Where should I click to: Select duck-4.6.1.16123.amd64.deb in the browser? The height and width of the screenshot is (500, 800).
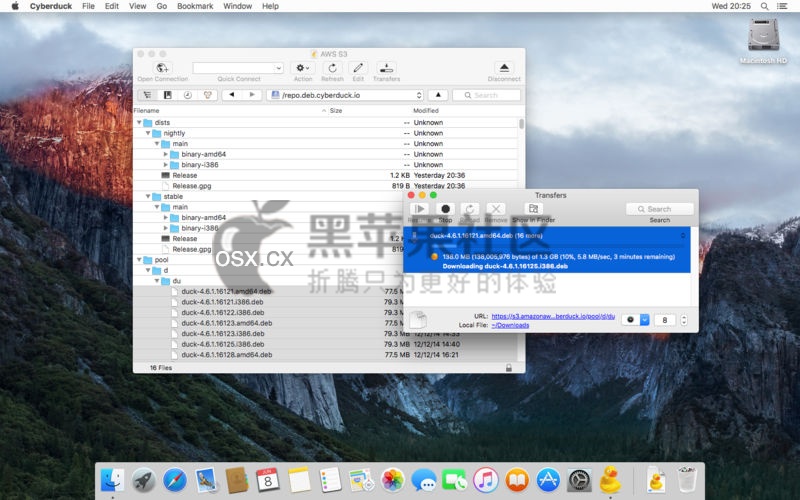coord(227,323)
